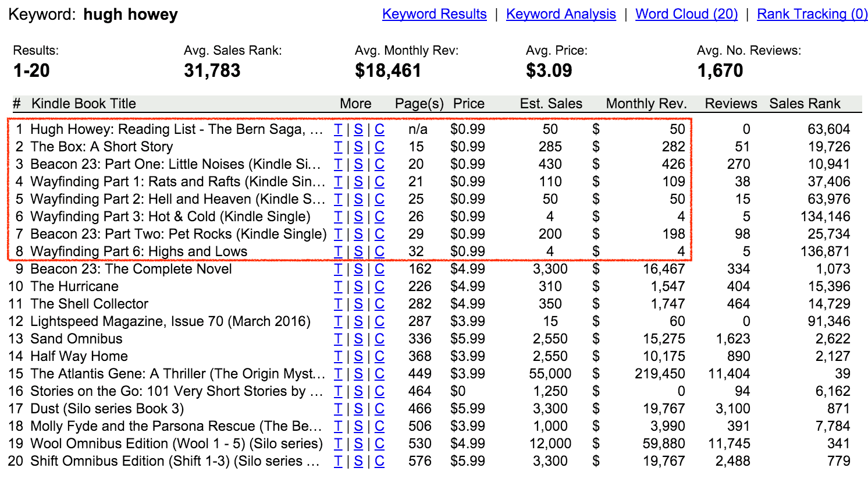Click the Reviews column header
868x489 pixels.
(731, 104)
